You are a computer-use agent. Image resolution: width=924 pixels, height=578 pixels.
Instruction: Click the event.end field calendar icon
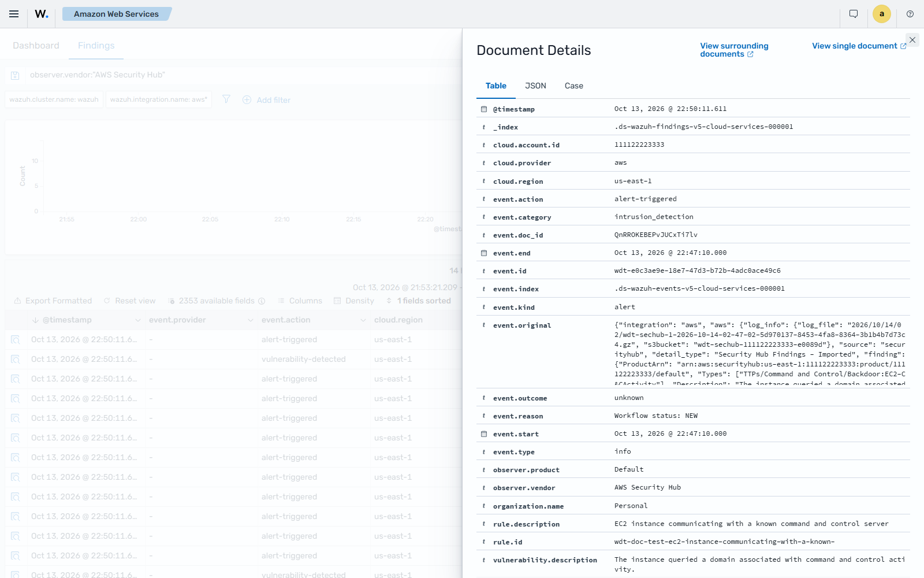pyautogui.click(x=484, y=253)
